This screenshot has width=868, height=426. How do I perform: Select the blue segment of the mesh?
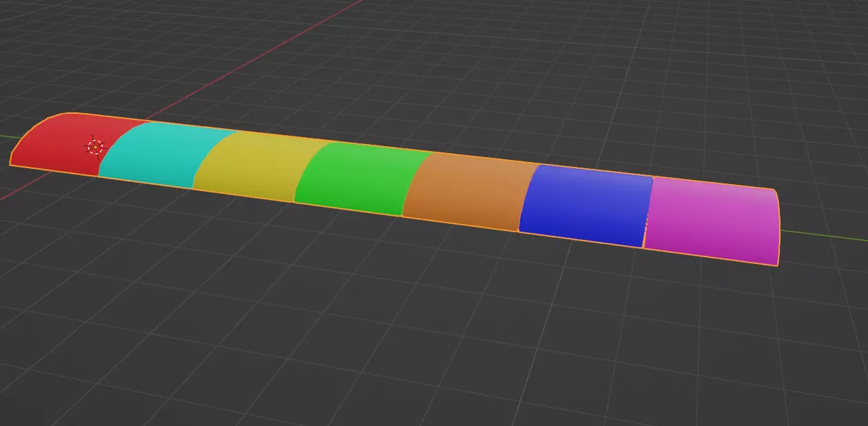pos(584,205)
